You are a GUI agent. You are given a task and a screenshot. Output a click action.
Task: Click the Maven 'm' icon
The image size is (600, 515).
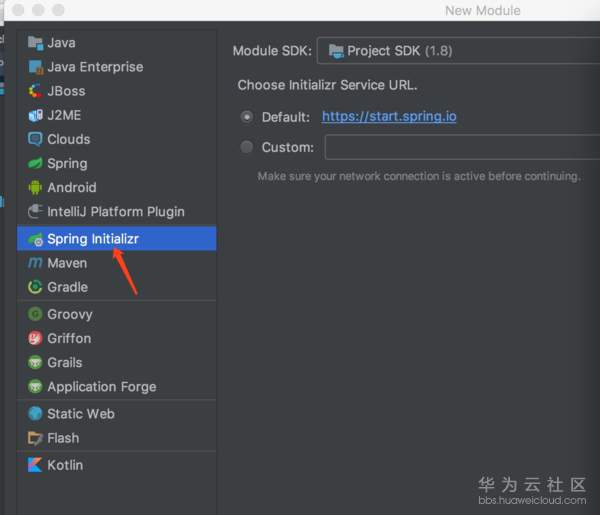click(x=36, y=263)
